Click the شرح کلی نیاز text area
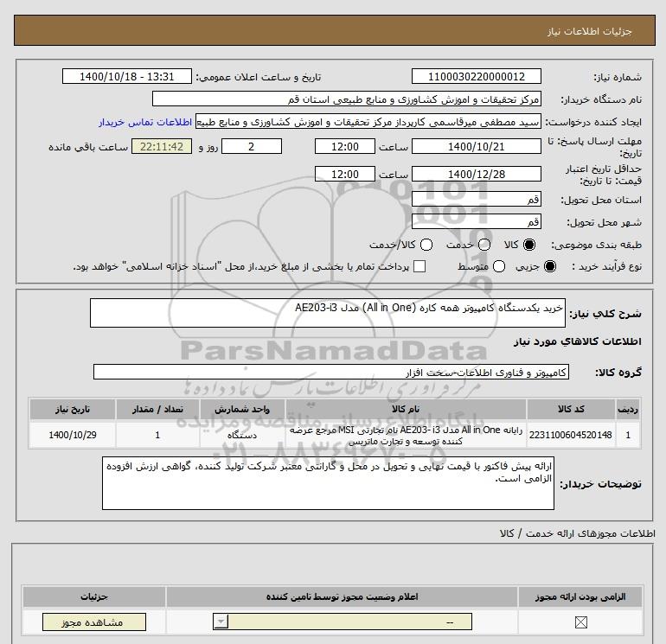 pos(328,313)
